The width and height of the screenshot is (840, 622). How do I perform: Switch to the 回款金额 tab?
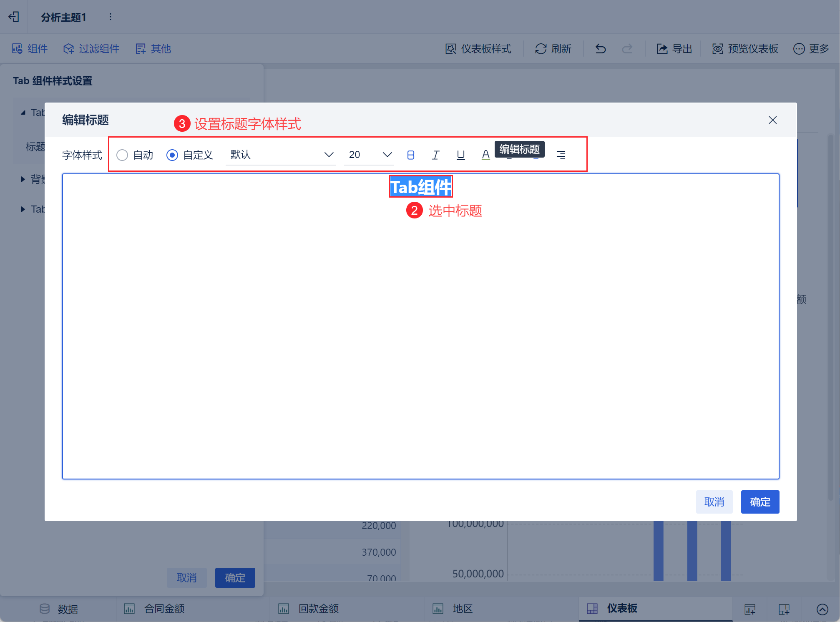click(318, 609)
